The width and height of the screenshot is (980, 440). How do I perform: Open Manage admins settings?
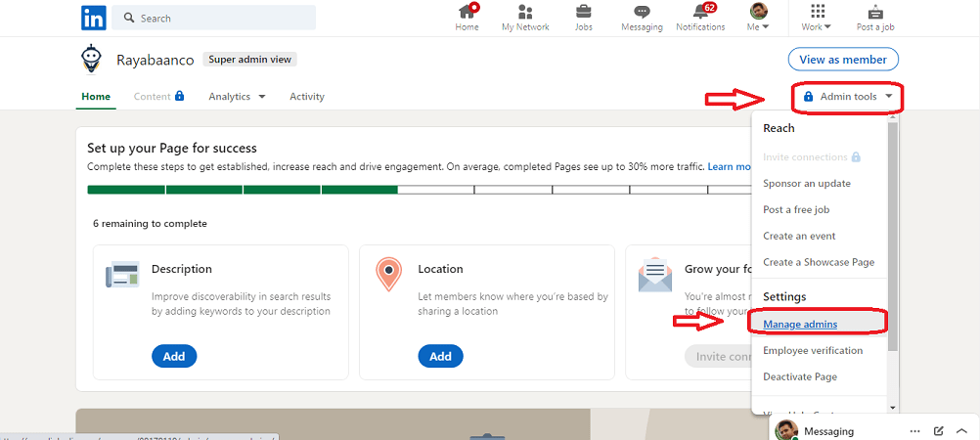800,324
